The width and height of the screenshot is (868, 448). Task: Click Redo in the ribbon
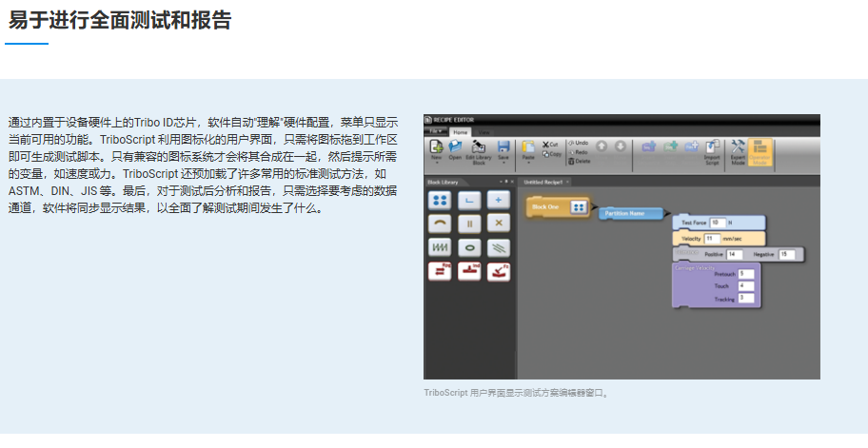(x=579, y=152)
